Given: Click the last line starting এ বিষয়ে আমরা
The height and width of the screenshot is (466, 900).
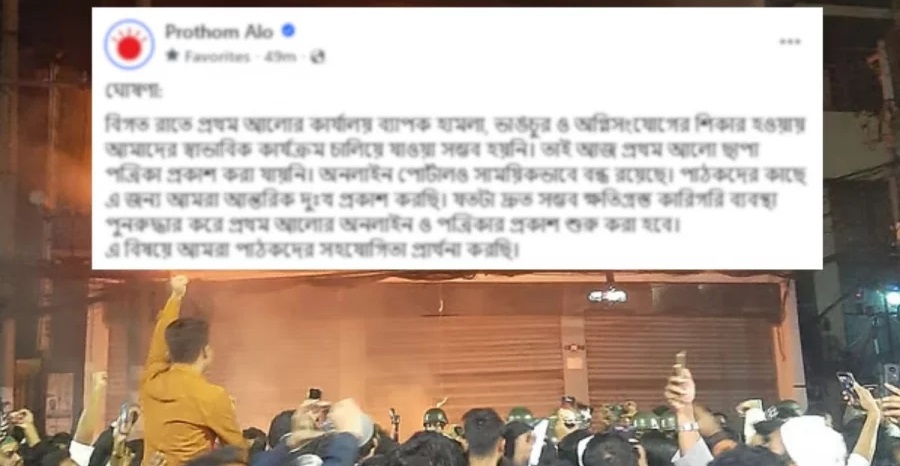Looking at the screenshot, I should pyautogui.click(x=312, y=251).
